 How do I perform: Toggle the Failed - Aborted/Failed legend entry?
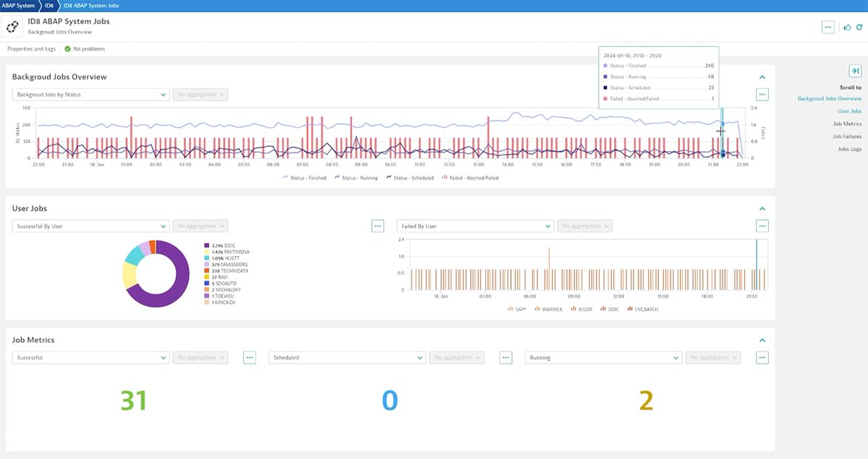pyautogui.click(x=470, y=179)
